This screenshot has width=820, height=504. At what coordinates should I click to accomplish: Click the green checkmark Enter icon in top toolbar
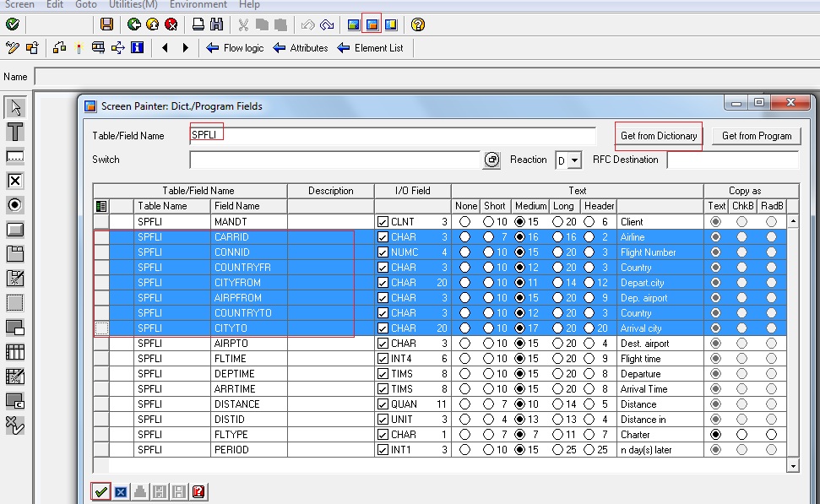coord(12,24)
